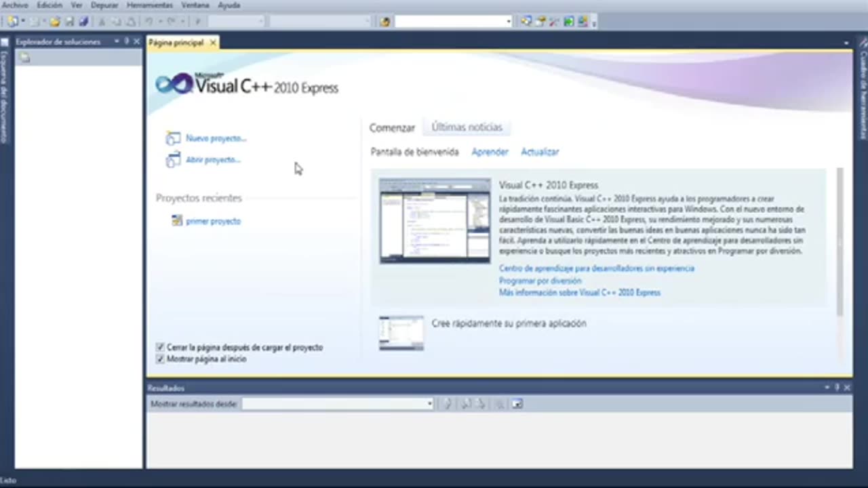Click the Save All toolbar icon
The width and height of the screenshot is (868, 488).
83,22
